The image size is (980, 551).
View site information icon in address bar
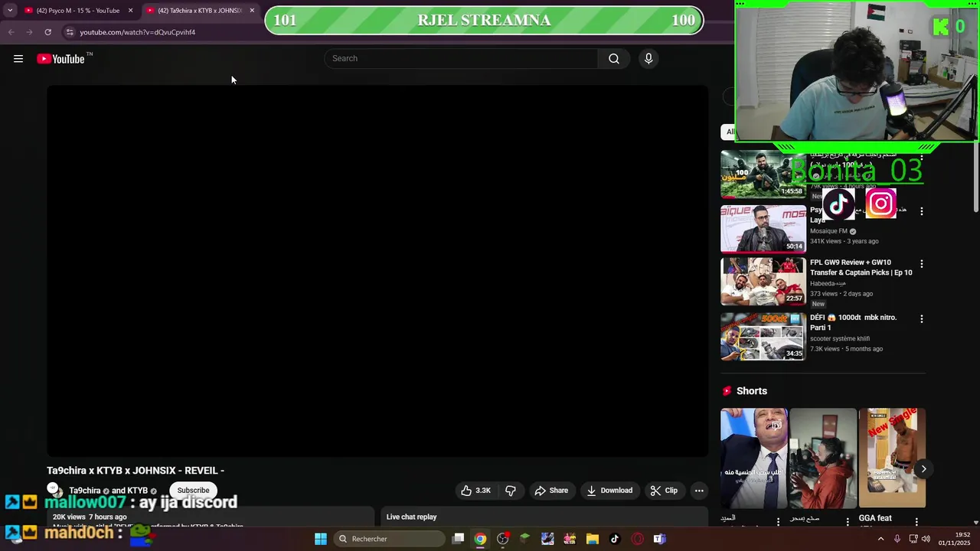click(x=70, y=32)
